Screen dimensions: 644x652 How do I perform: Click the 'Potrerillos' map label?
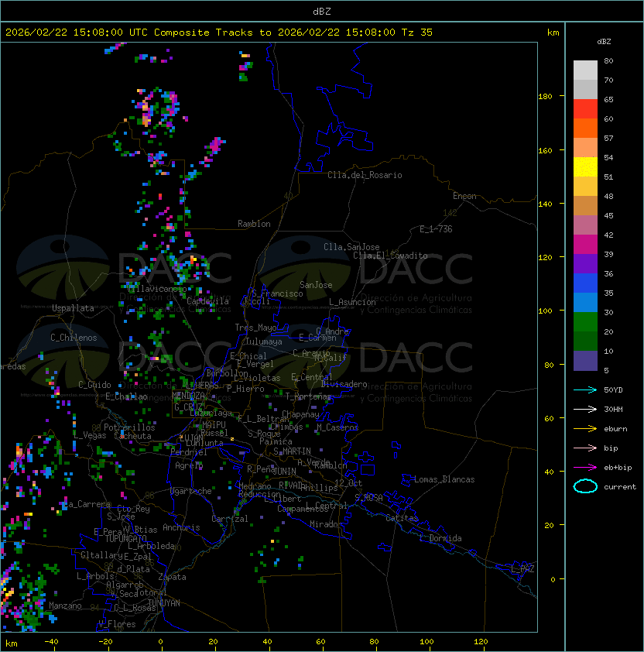coord(129,427)
